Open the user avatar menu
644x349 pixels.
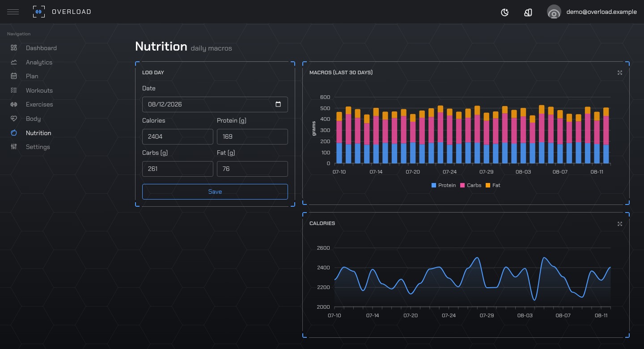pos(554,12)
